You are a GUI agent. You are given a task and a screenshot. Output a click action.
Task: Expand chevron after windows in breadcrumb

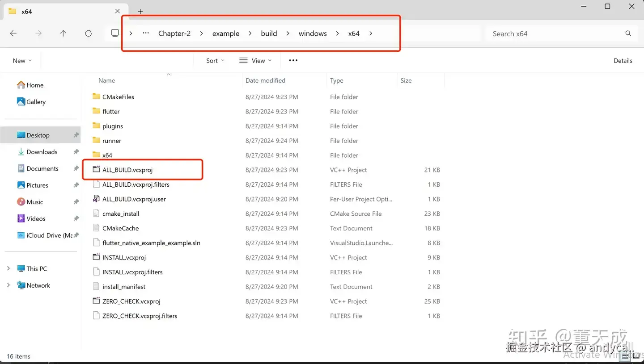(x=338, y=33)
